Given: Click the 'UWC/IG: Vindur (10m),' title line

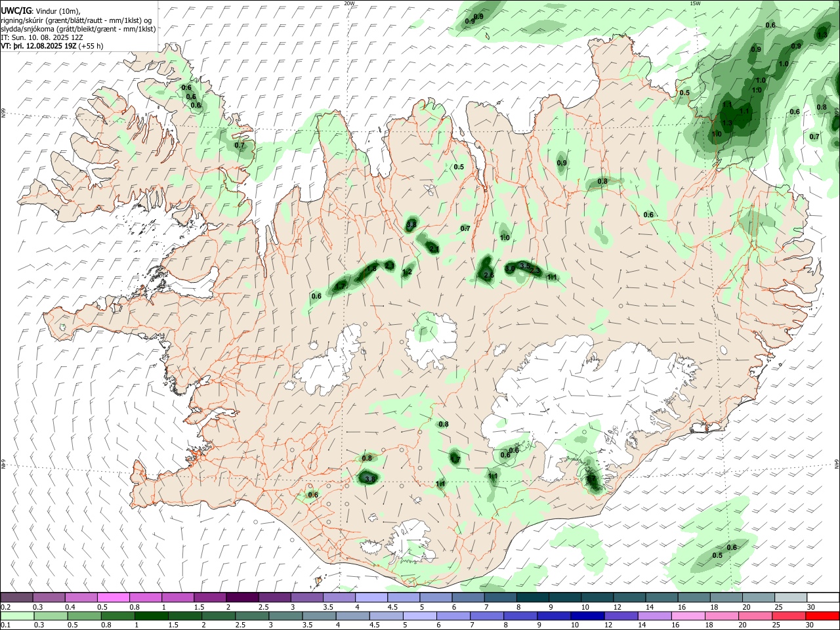Looking at the screenshot, I should click(40, 11).
